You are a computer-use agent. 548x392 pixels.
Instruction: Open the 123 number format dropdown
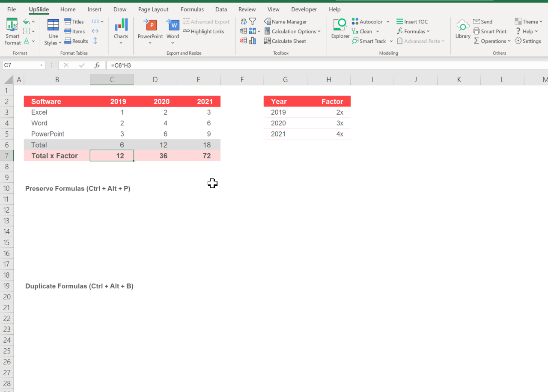click(98, 21)
